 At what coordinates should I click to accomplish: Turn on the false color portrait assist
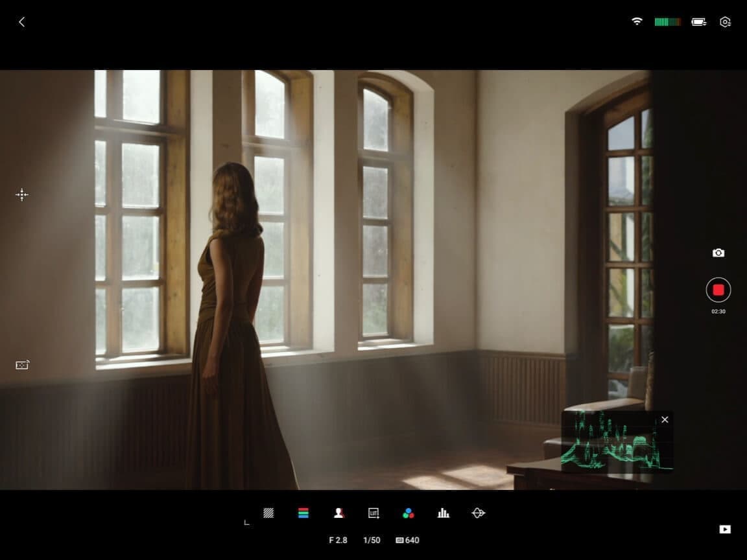click(x=338, y=513)
